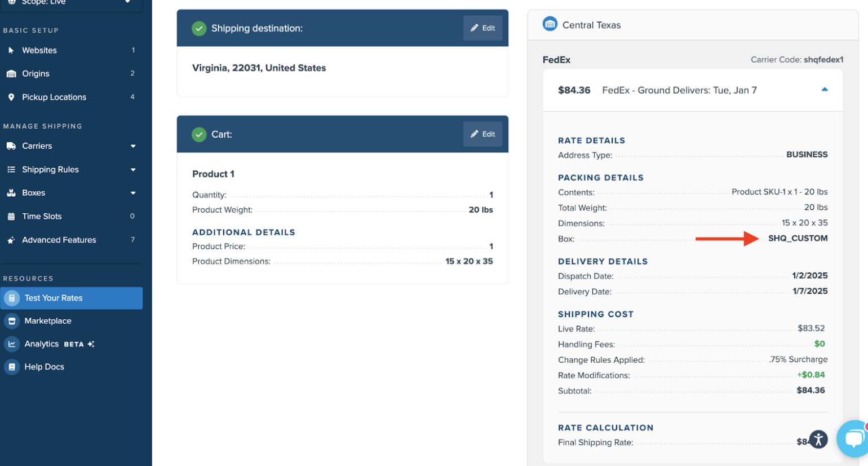Screen dimensions: 868x466
Task: Open Help Docs link
Action: 44,367
